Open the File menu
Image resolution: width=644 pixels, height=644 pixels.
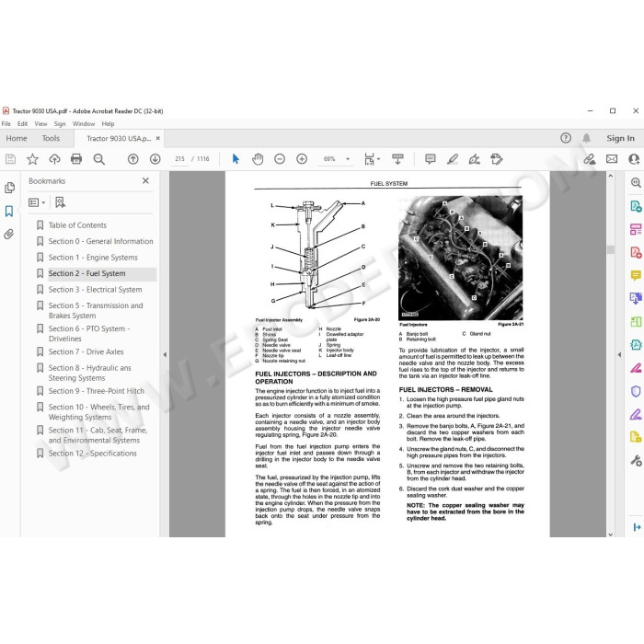coord(6,123)
